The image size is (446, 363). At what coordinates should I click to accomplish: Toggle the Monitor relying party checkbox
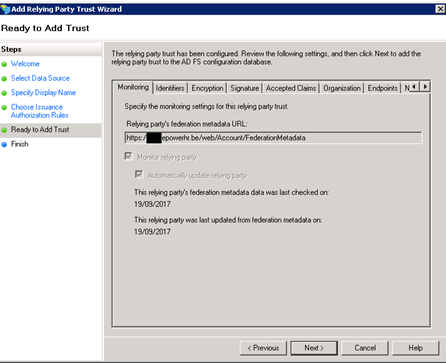(128, 156)
